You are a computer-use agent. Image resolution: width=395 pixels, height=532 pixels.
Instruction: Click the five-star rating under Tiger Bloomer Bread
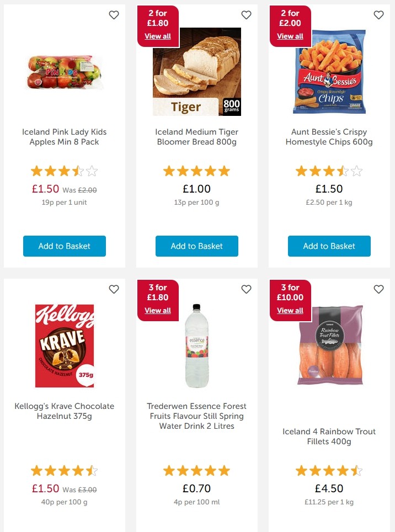click(x=196, y=171)
